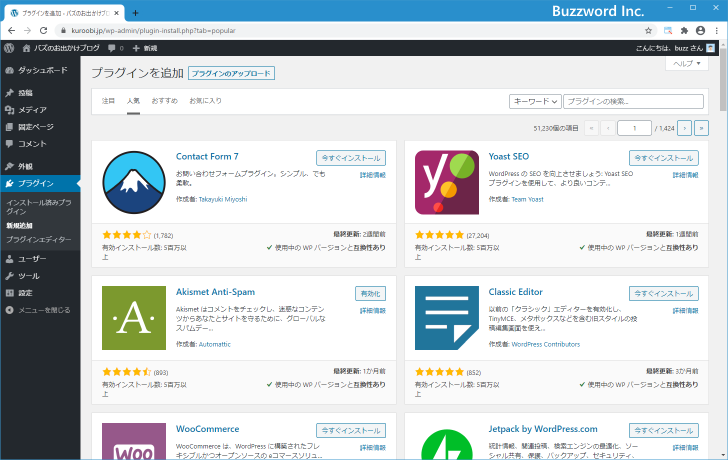Open the browser extensions puzzle icon
Screen dimensions: 728x460
(x=684, y=30)
